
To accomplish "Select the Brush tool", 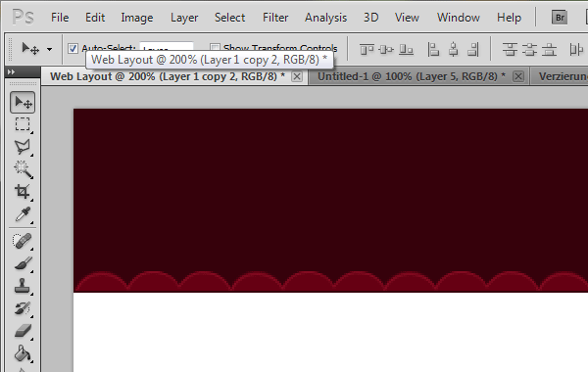I will point(23,263).
